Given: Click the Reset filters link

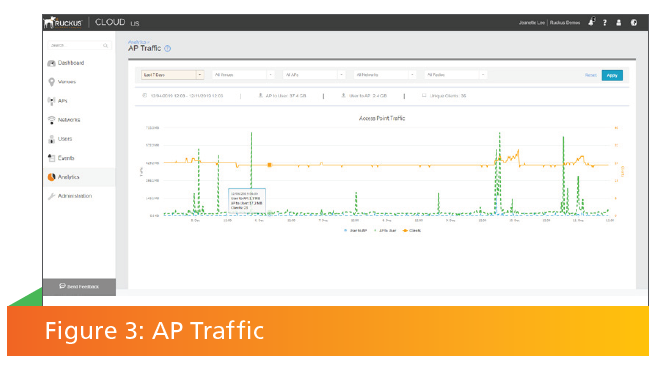Looking at the screenshot, I should pyautogui.click(x=590, y=75).
